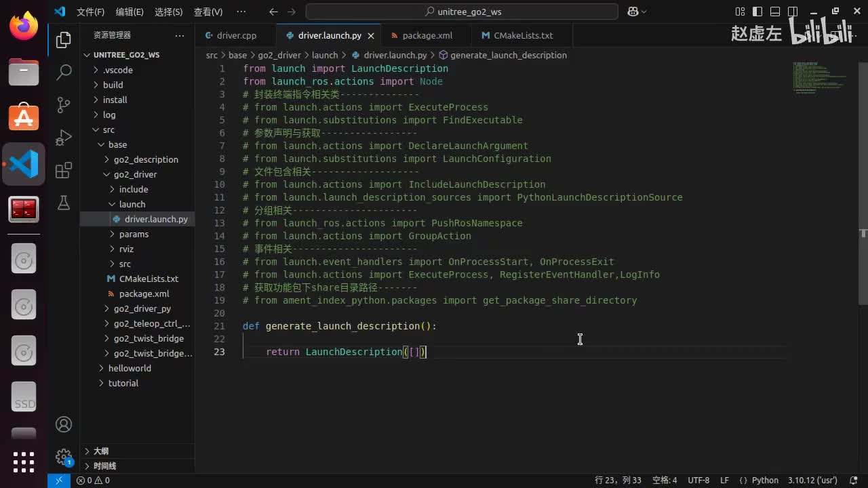This screenshot has width=868, height=488.
Task: Expand the build folder
Action: (x=137, y=85)
